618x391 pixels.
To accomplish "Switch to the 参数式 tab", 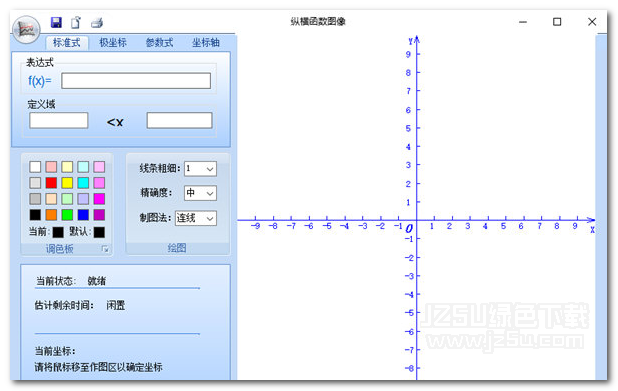I will [159, 42].
